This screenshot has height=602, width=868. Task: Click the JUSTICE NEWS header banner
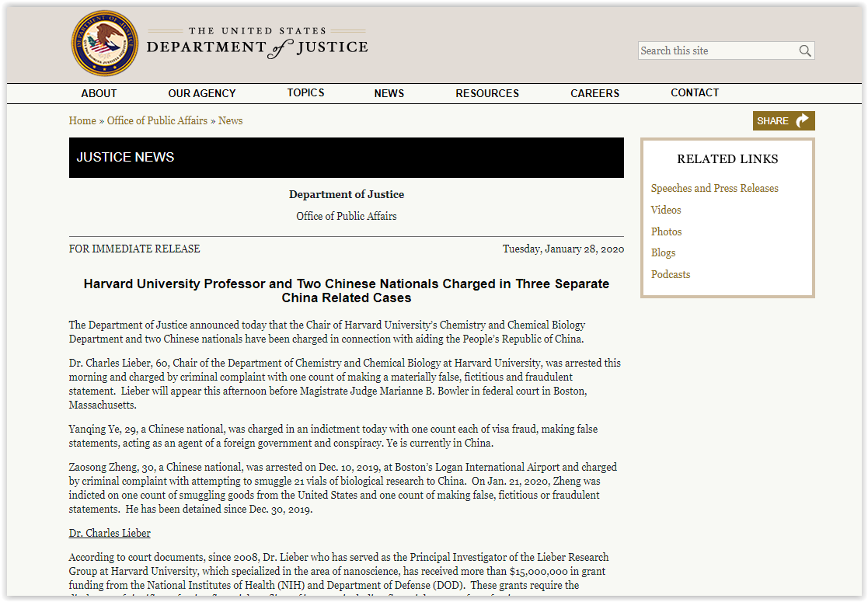tap(347, 158)
